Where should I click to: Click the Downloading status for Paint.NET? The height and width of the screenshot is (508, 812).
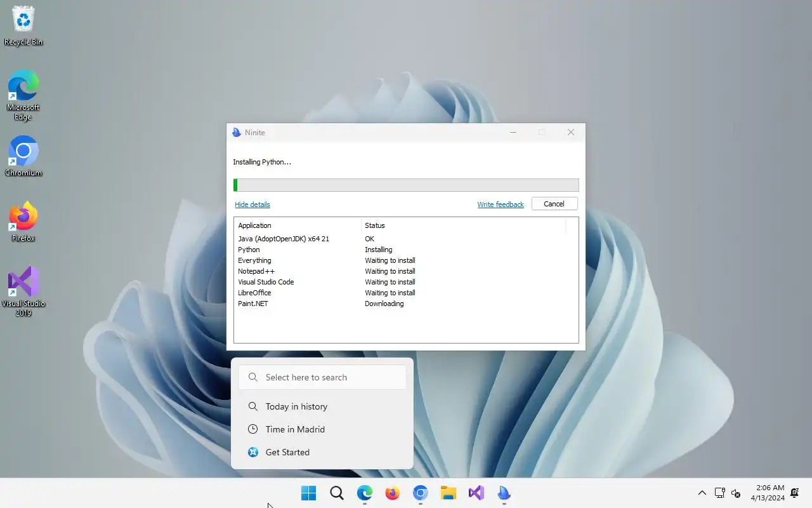pyautogui.click(x=384, y=304)
